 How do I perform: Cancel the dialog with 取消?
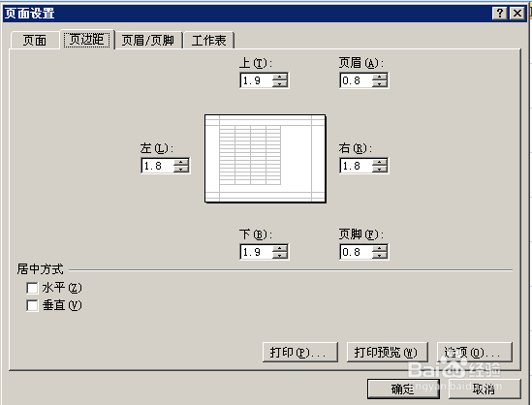point(485,389)
